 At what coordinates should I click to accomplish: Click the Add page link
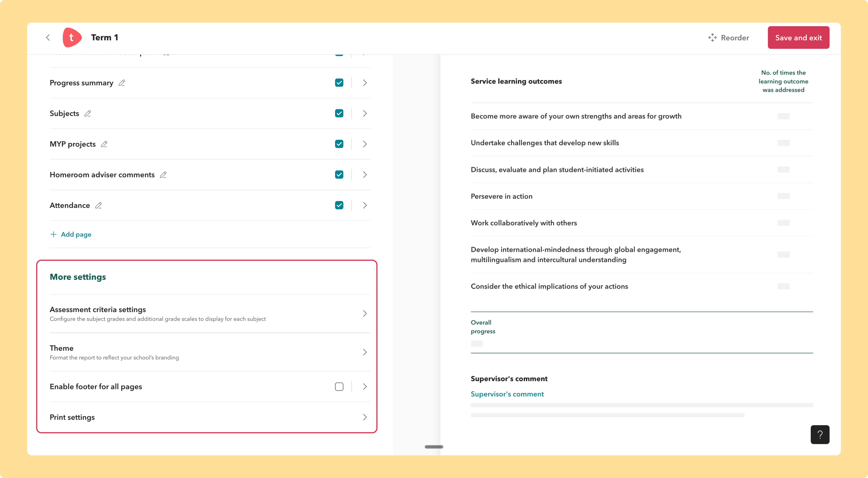pos(76,234)
